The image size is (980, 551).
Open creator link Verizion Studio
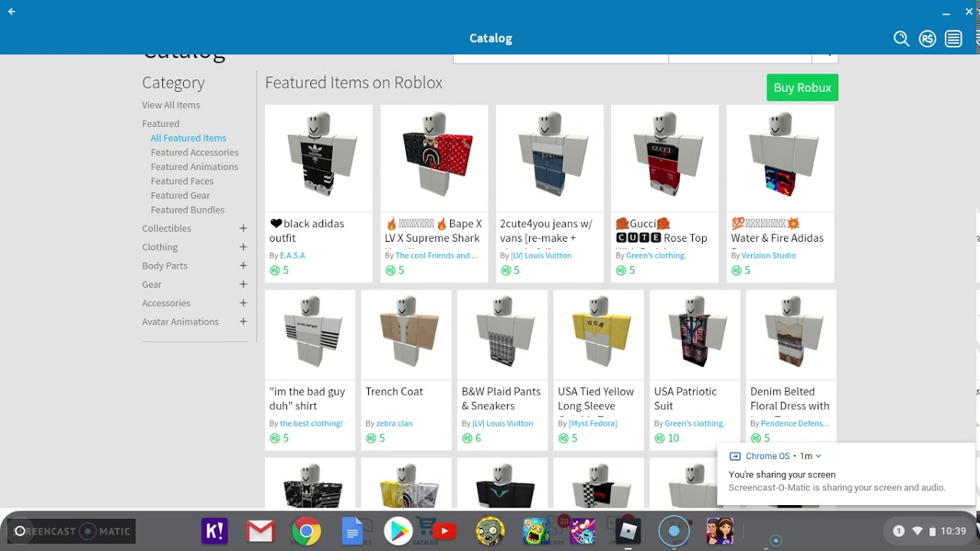769,256
